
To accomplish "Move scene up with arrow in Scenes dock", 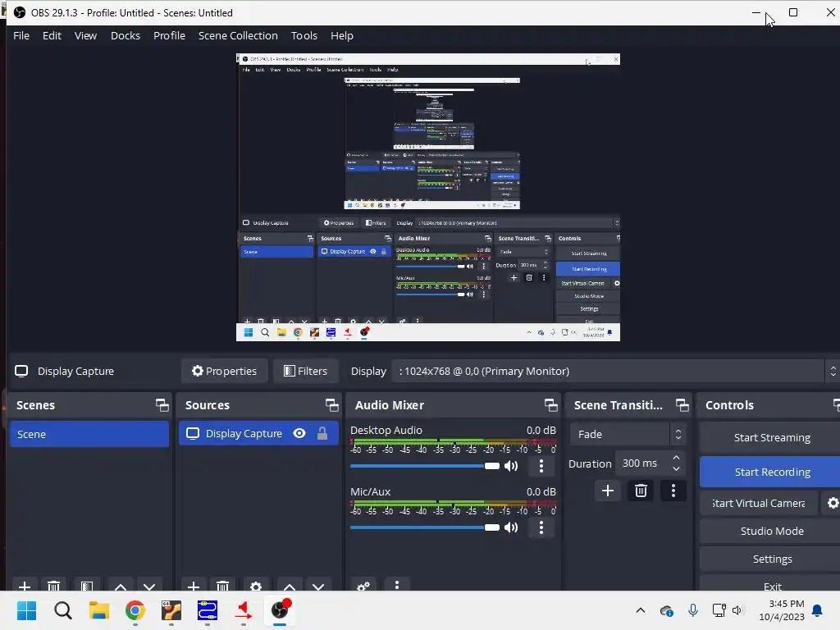I will point(121,586).
